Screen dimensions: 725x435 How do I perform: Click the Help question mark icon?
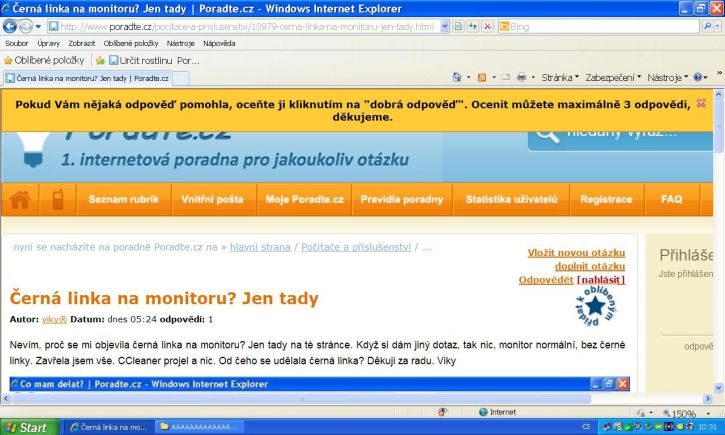698,77
